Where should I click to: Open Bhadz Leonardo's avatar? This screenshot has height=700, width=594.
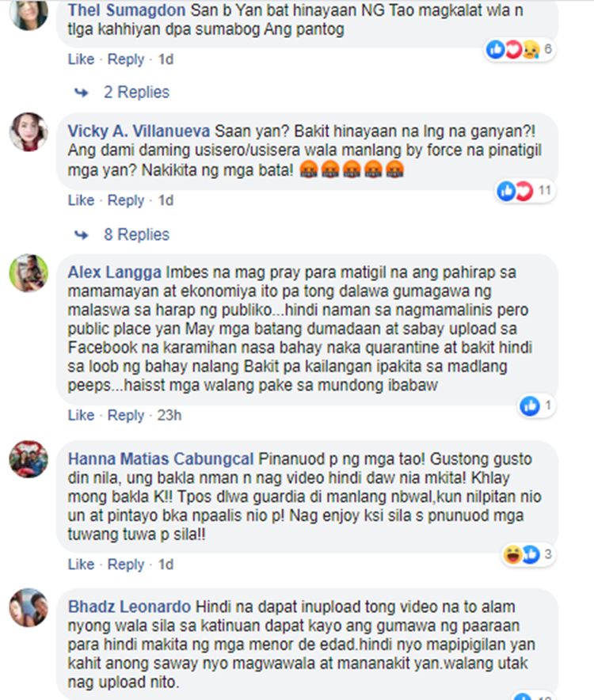click(29, 607)
